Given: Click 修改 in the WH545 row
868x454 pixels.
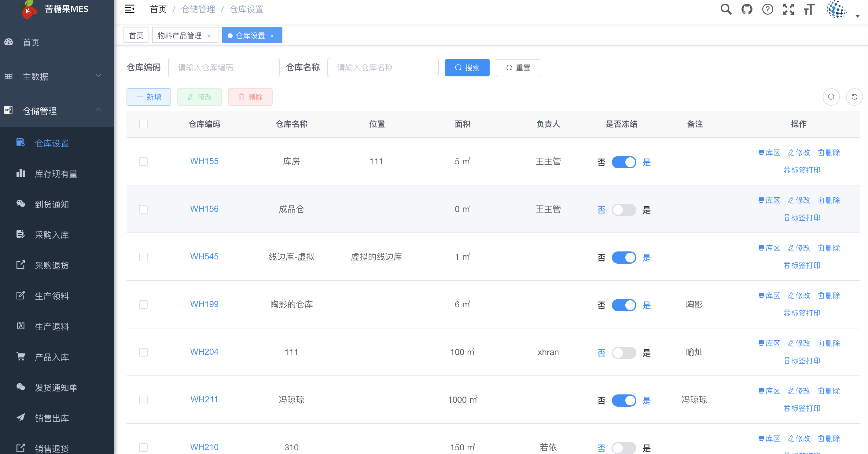Looking at the screenshot, I should click(x=799, y=248).
